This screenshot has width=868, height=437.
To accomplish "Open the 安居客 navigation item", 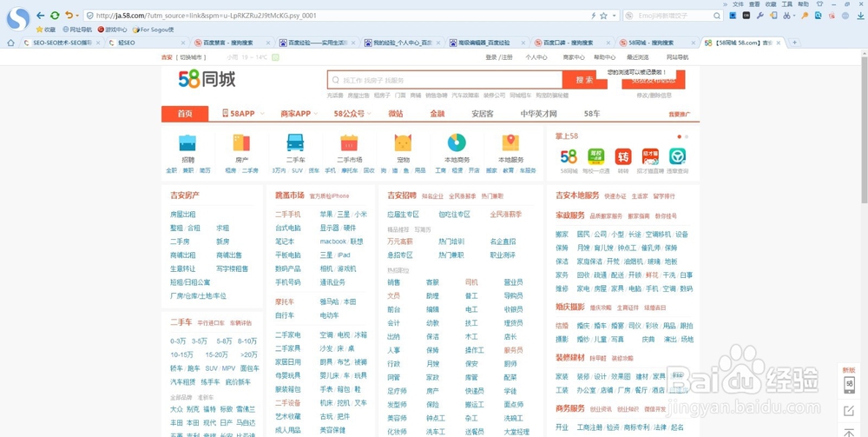I will (x=482, y=114).
